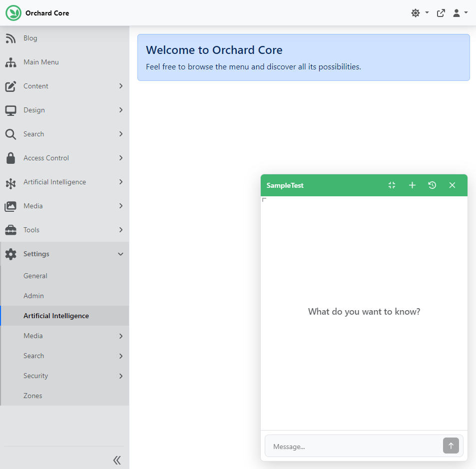The width and height of the screenshot is (476, 469).
Task: Open the Blog menu item
Action: pyautogui.click(x=64, y=38)
